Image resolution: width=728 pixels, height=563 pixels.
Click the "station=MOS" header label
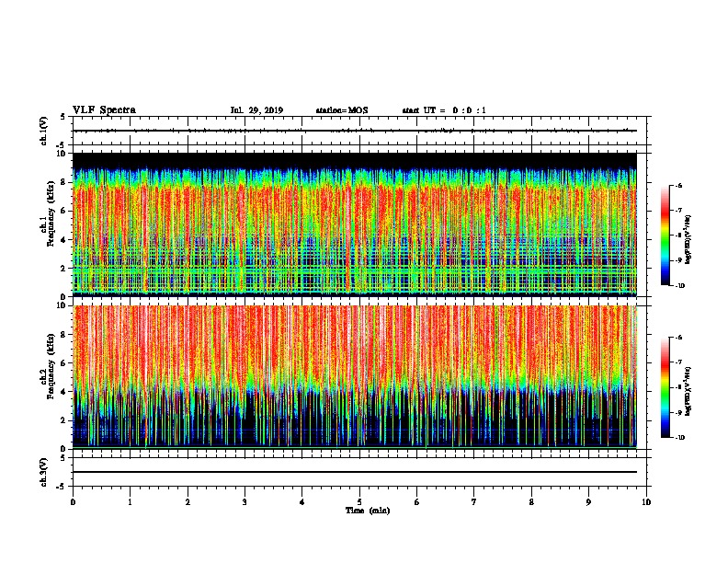pos(342,110)
